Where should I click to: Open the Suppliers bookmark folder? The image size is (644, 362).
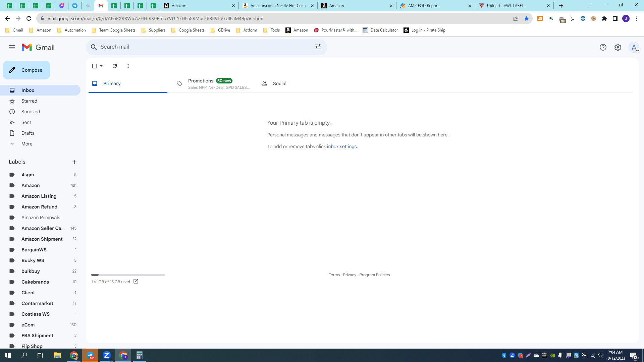153,30
